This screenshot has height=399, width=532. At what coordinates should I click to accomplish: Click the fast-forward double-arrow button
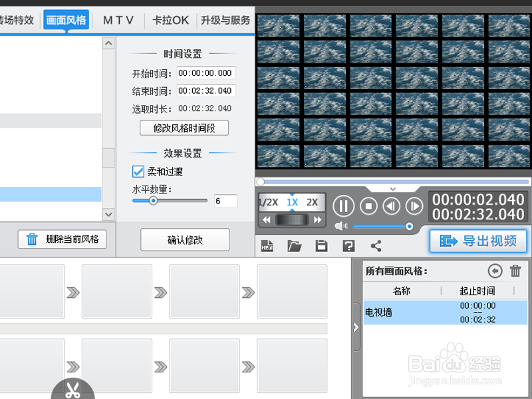click(x=318, y=220)
